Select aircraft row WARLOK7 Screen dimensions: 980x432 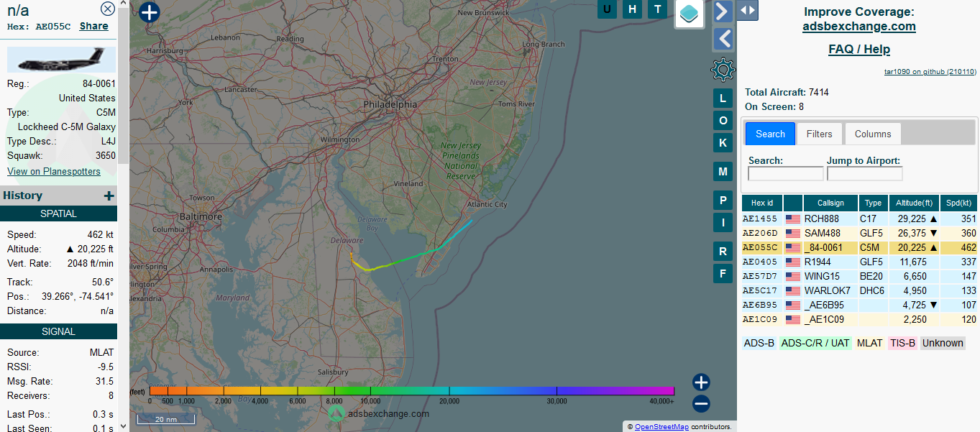tap(860, 291)
